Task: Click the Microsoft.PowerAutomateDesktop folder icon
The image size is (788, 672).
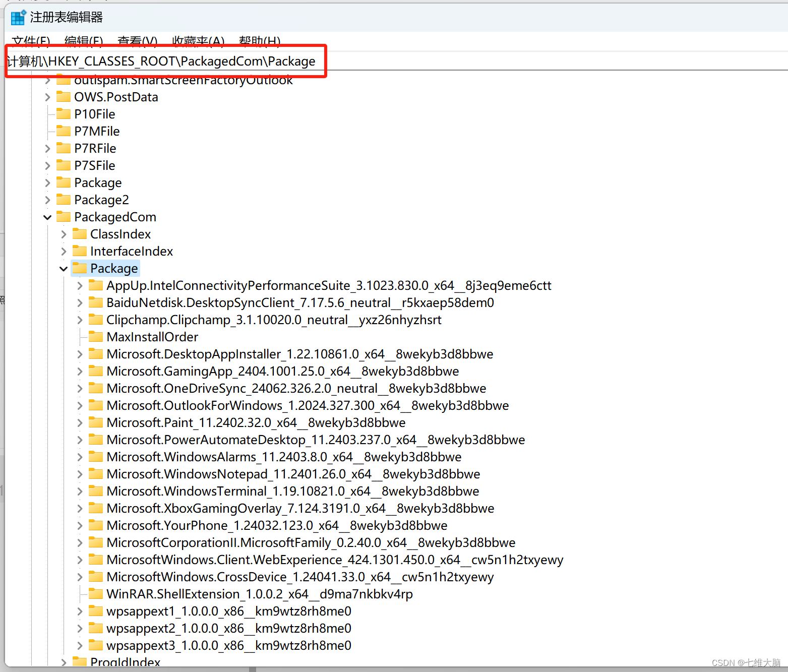Action: pos(96,439)
